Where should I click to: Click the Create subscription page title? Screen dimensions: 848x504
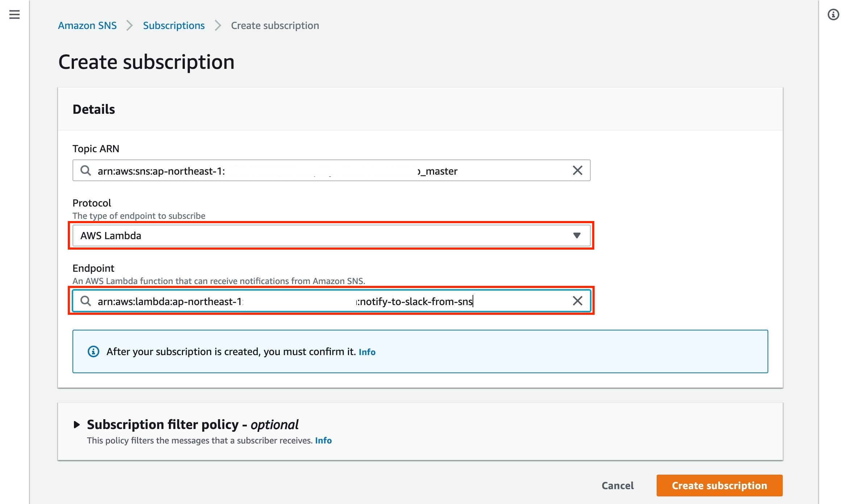coord(146,62)
